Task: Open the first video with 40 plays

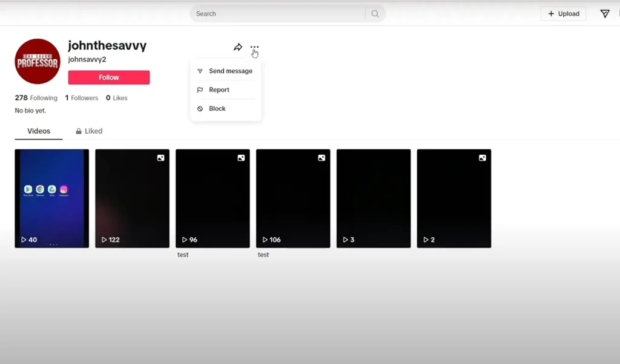Action: [x=51, y=198]
